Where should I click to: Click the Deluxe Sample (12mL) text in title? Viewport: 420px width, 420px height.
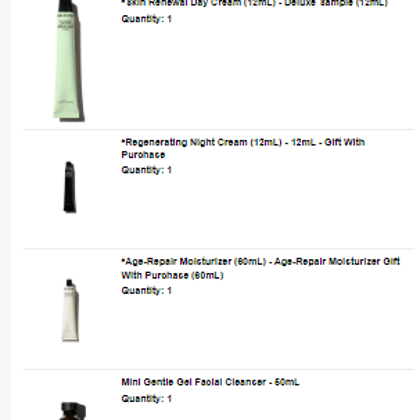[336, 3]
